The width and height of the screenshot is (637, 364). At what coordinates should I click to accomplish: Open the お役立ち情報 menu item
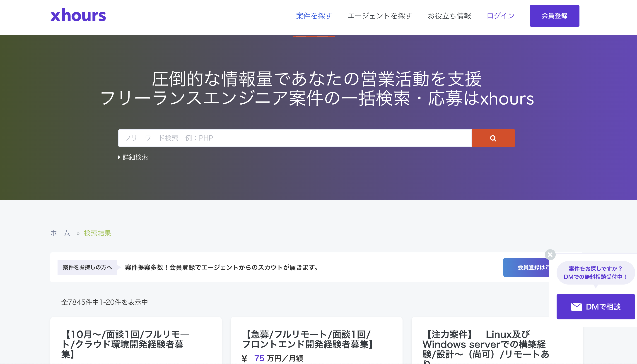[x=450, y=15]
